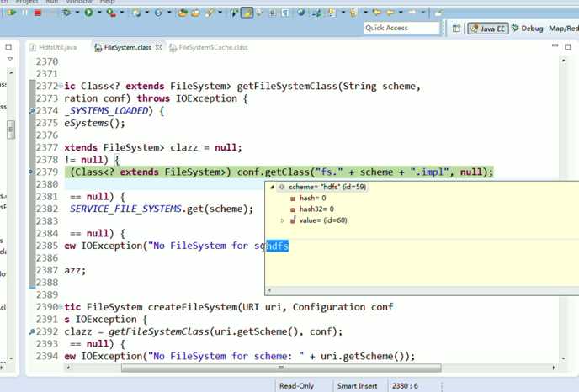Screen dimensions: 579x392
Task: Click the highlighted hdfs value text
Action: tap(278, 246)
